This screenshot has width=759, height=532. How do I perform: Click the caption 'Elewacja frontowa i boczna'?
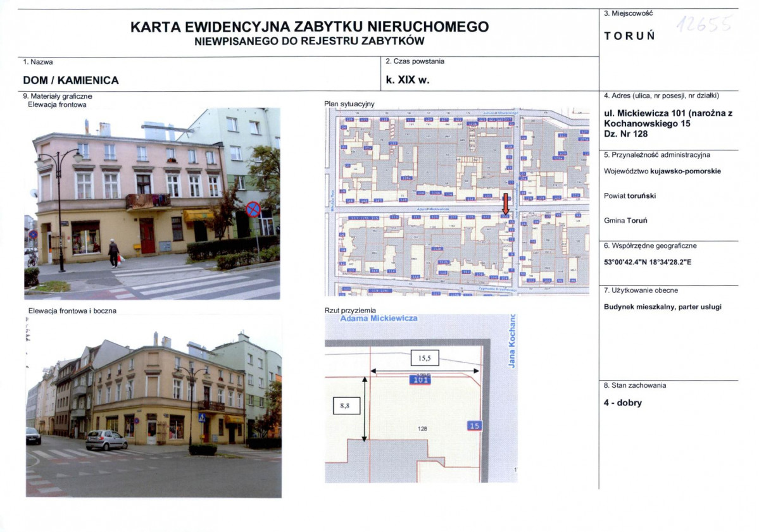tap(72, 311)
